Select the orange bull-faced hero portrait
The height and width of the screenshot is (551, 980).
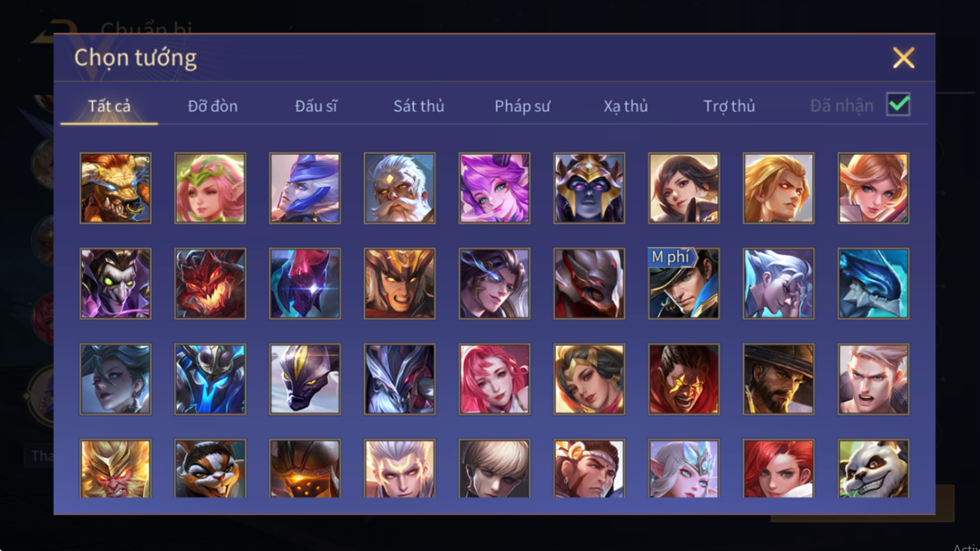point(116,188)
